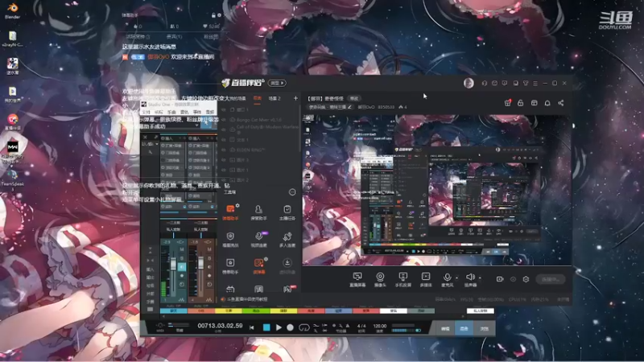This screenshot has width=644, height=362.
Task: Open the video co-stream microphone tool
Action: pyautogui.click(x=258, y=239)
